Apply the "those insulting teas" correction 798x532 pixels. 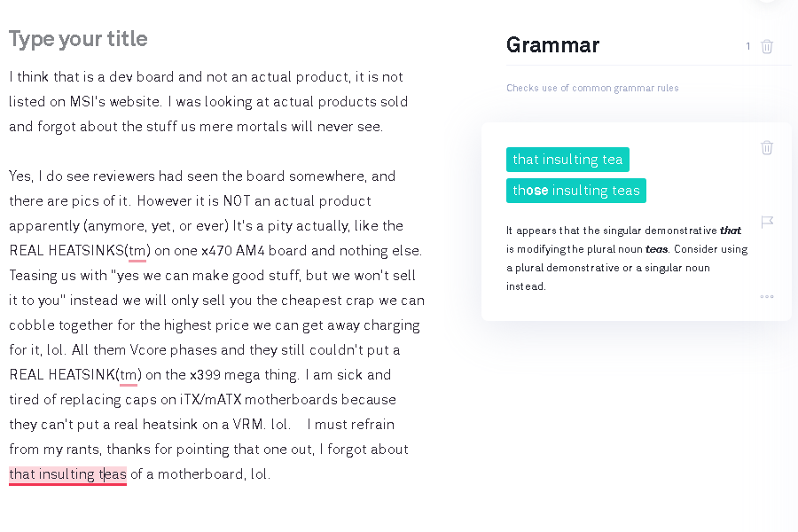[x=575, y=191]
